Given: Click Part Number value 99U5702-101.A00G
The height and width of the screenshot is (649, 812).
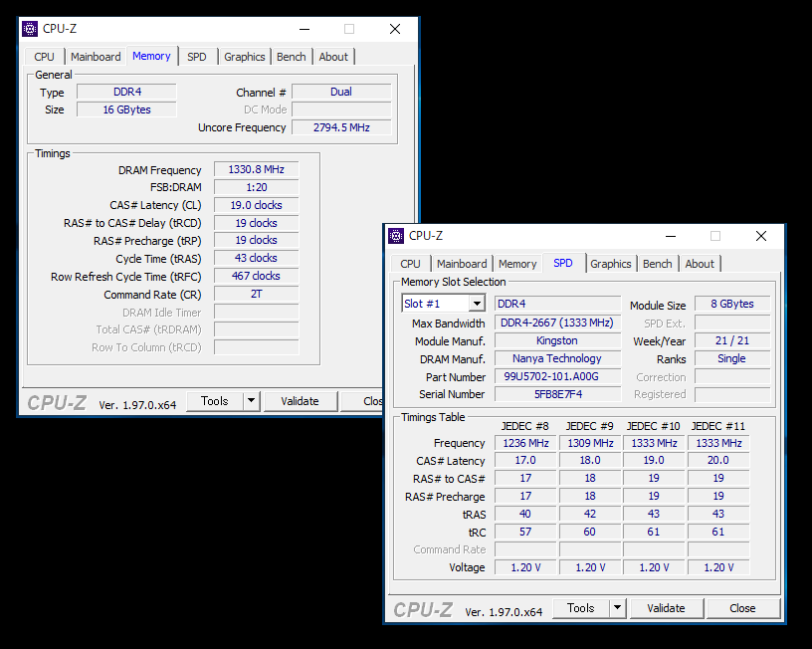Looking at the screenshot, I should [557, 376].
